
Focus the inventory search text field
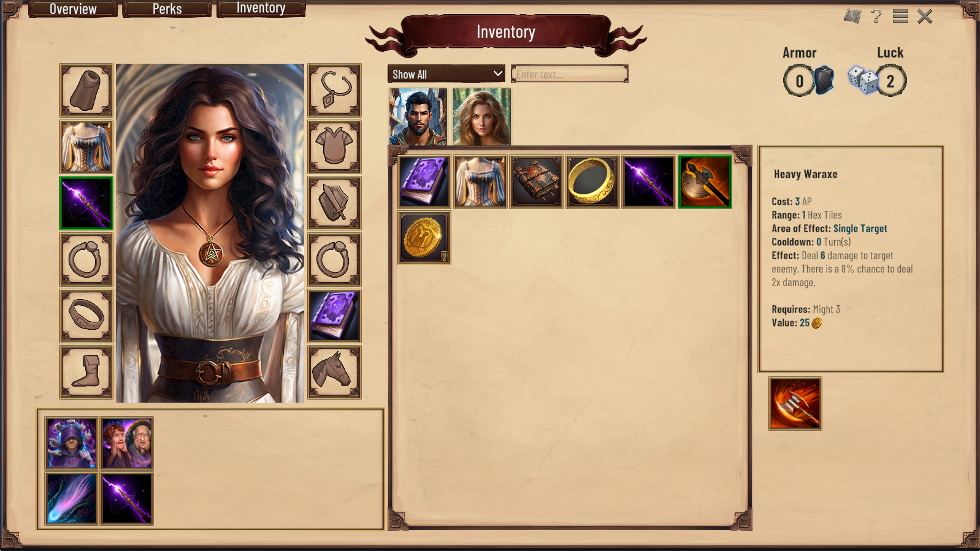click(x=570, y=74)
